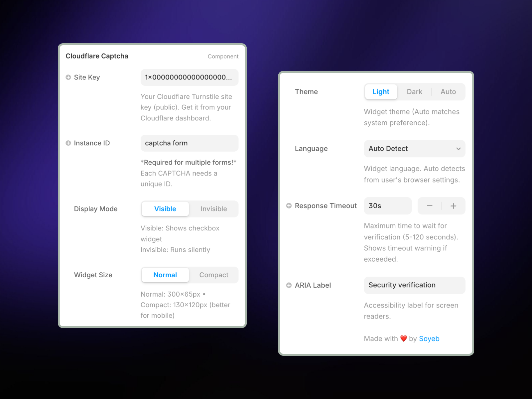Switch Display Mode to Invisible
Screen dimensions: 532x399
[x=213, y=209]
